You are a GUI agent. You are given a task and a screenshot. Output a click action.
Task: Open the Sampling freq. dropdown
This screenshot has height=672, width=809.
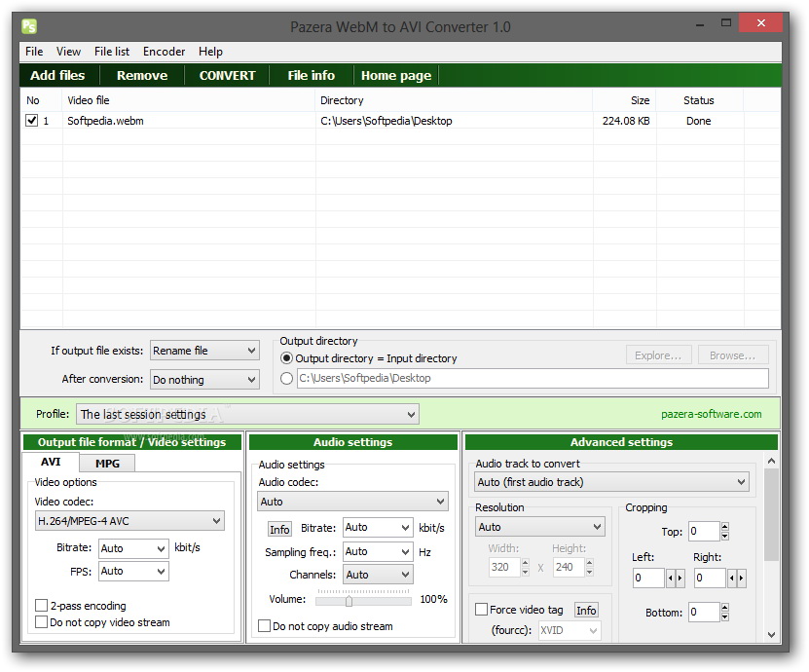(378, 551)
